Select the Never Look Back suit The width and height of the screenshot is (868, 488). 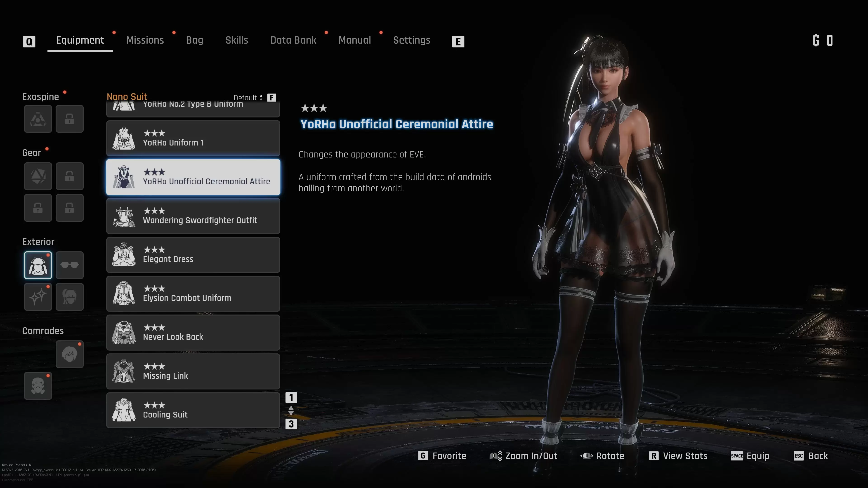pyautogui.click(x=193, y=333)
